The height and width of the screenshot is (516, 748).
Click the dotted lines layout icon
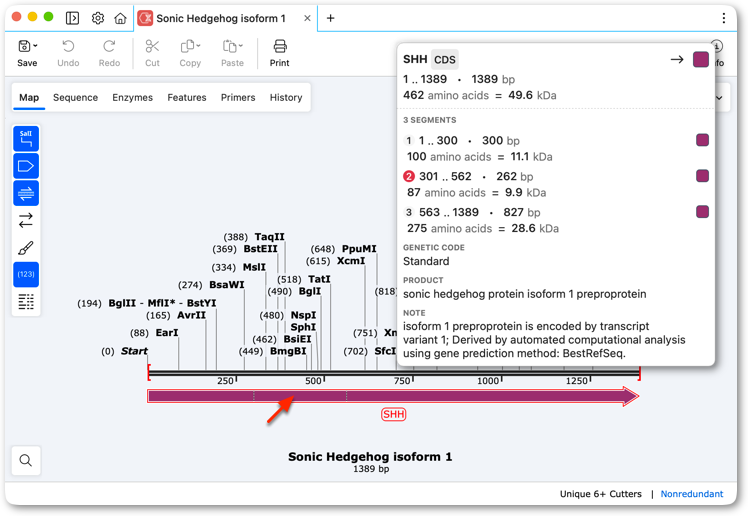[26, 301]
